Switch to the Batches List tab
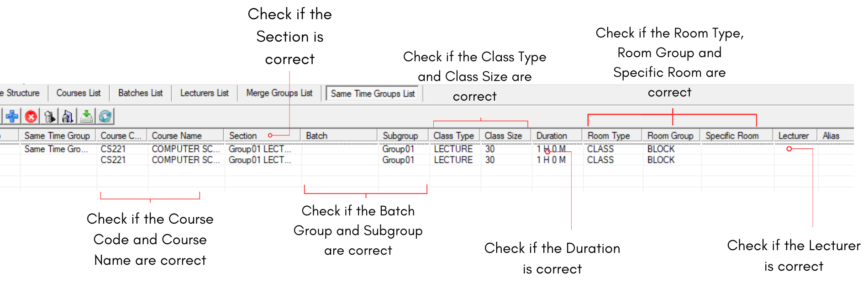868x284 pixels. (140, 93)
